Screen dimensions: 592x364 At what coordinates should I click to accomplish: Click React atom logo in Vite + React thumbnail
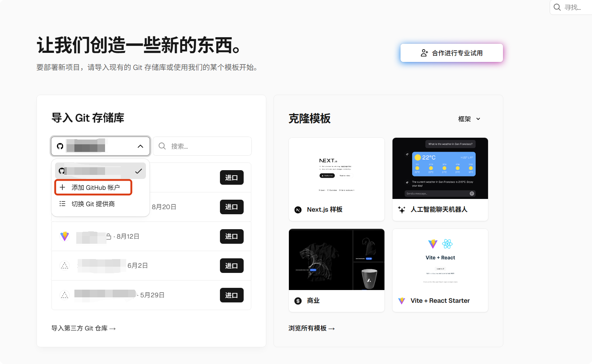coord(447,244)
